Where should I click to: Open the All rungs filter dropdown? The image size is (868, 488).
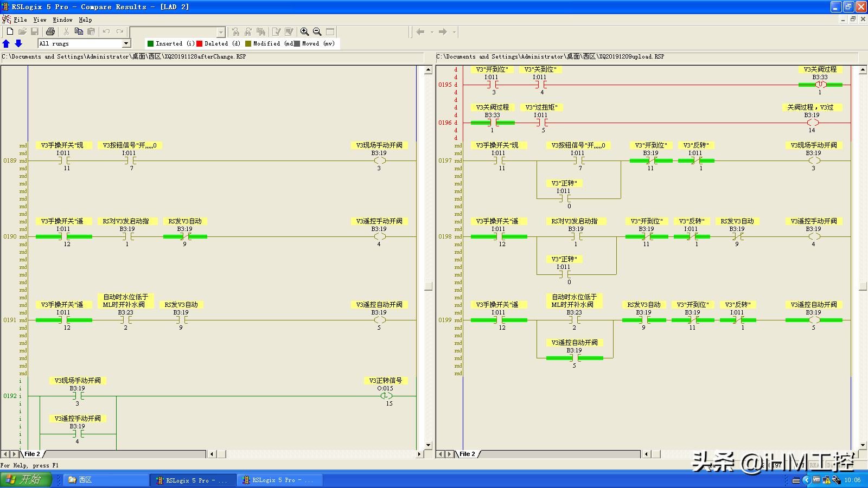[x=126, y=43]
